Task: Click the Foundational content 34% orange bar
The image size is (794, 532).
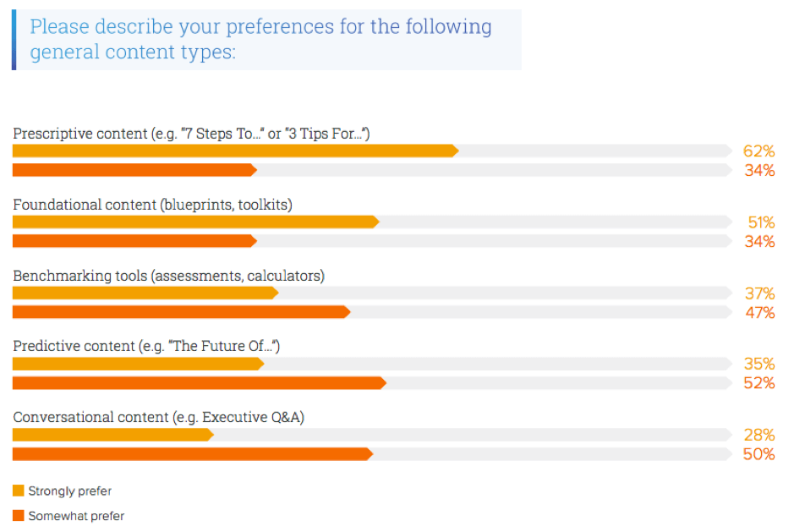Action: (134, 241)
